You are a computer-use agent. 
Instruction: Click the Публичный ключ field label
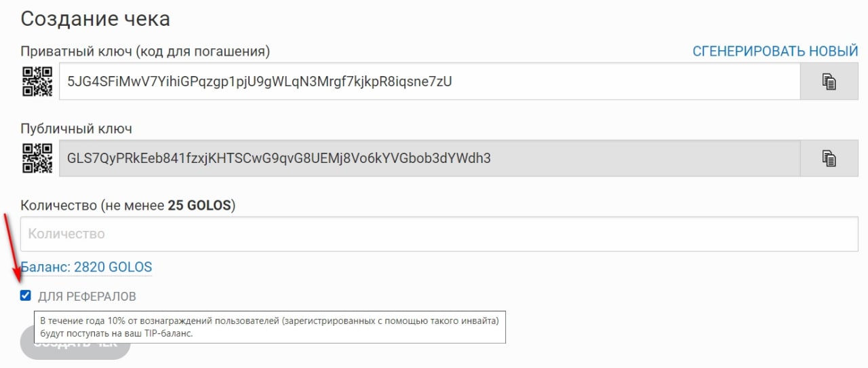(x=76, y=128)
